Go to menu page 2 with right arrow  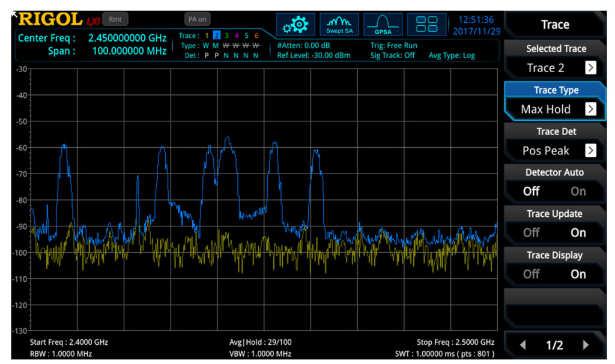coord(586,345)
